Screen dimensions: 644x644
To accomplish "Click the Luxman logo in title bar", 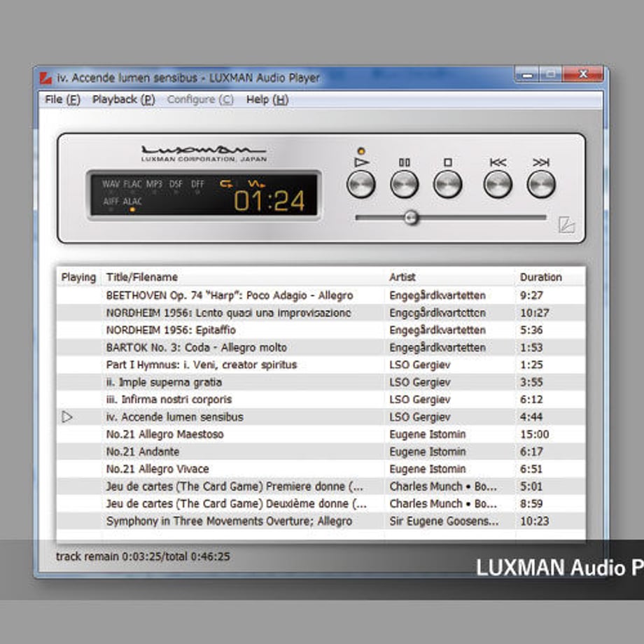I will (x=45, y=78).
